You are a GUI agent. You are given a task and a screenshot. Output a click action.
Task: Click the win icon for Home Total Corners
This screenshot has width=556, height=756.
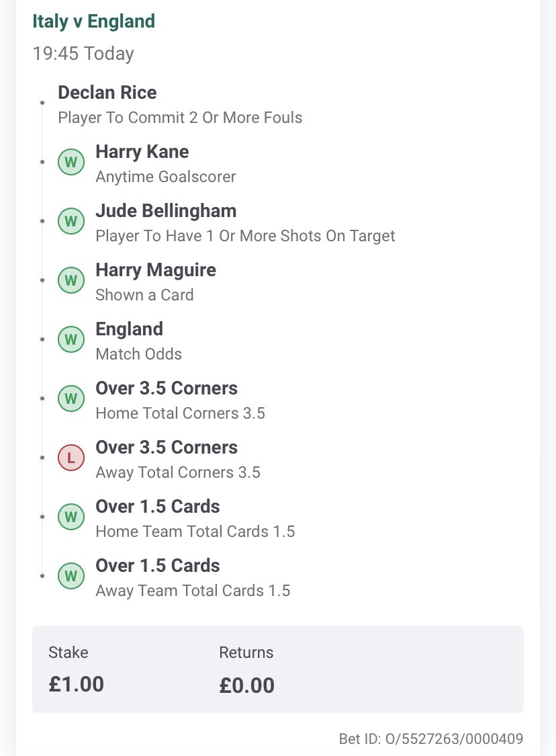71,398
